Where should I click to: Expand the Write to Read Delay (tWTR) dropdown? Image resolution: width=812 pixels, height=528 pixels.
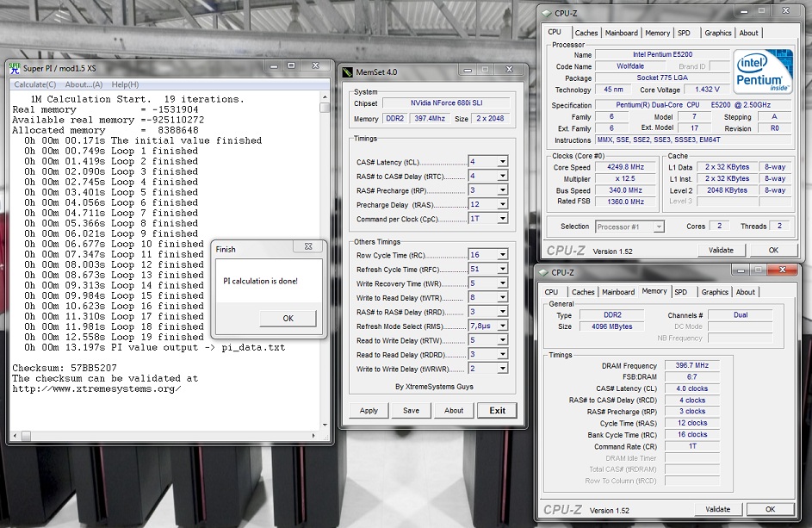502,297
